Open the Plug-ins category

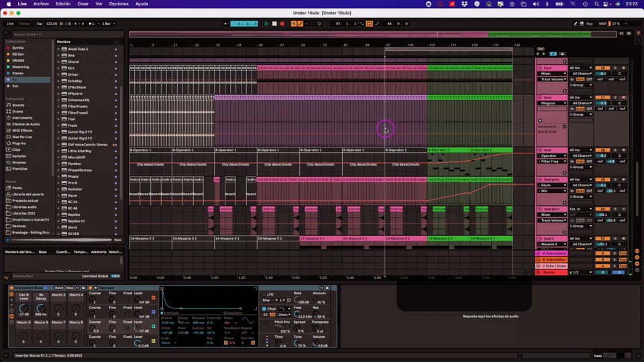pos(19,143)
